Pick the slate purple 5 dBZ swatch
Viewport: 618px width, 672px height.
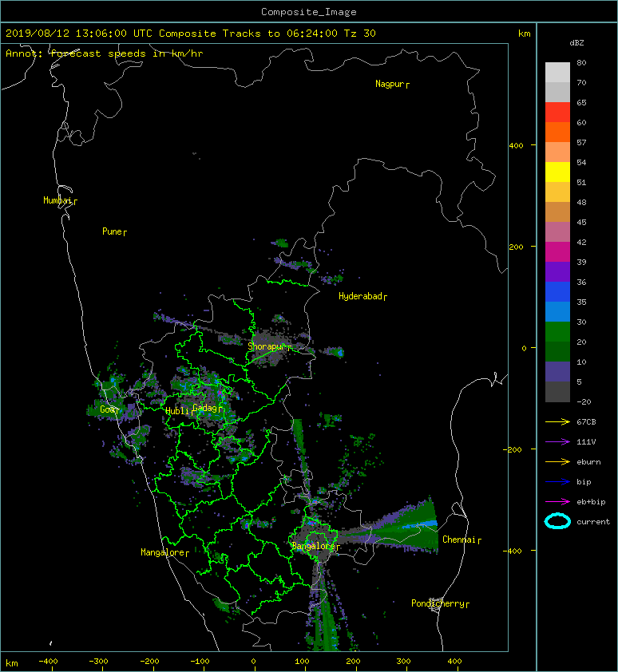[557, 372]
